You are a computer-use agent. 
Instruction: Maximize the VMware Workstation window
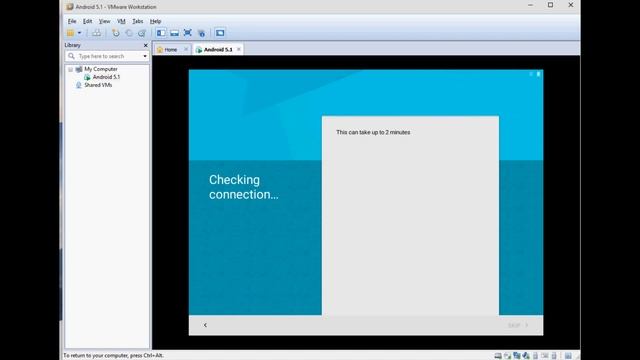point(550,5)
